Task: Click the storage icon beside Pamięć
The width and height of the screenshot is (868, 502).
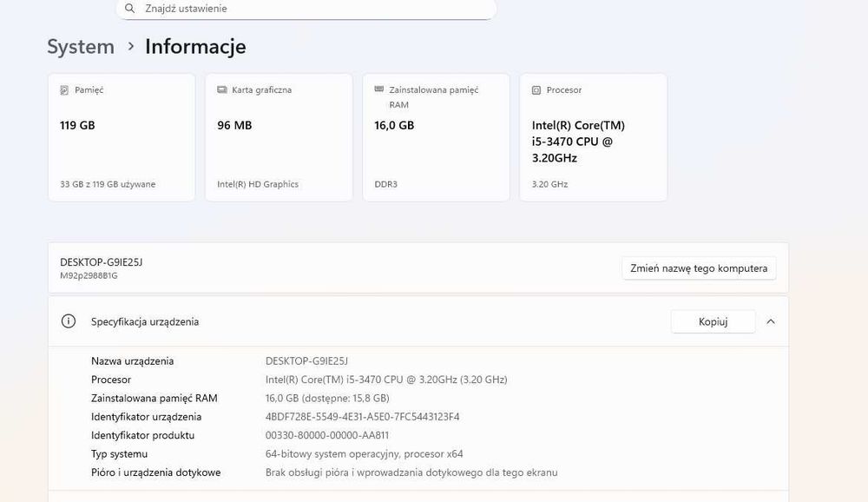Action: [64, 90]
